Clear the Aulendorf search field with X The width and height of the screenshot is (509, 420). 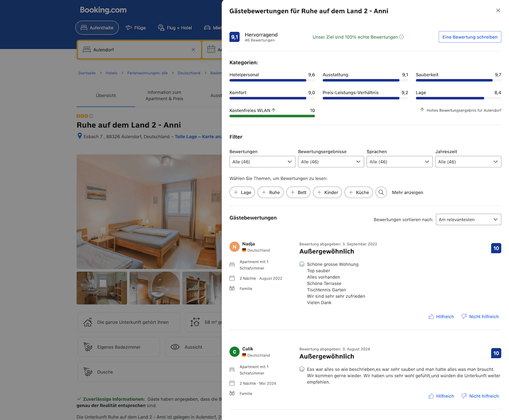pos(193,50)
